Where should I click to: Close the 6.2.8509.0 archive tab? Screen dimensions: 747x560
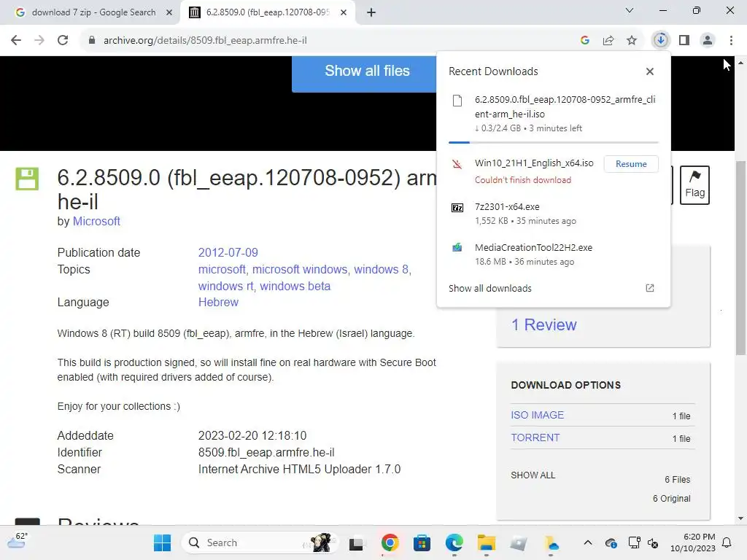(x=344, y=12)
